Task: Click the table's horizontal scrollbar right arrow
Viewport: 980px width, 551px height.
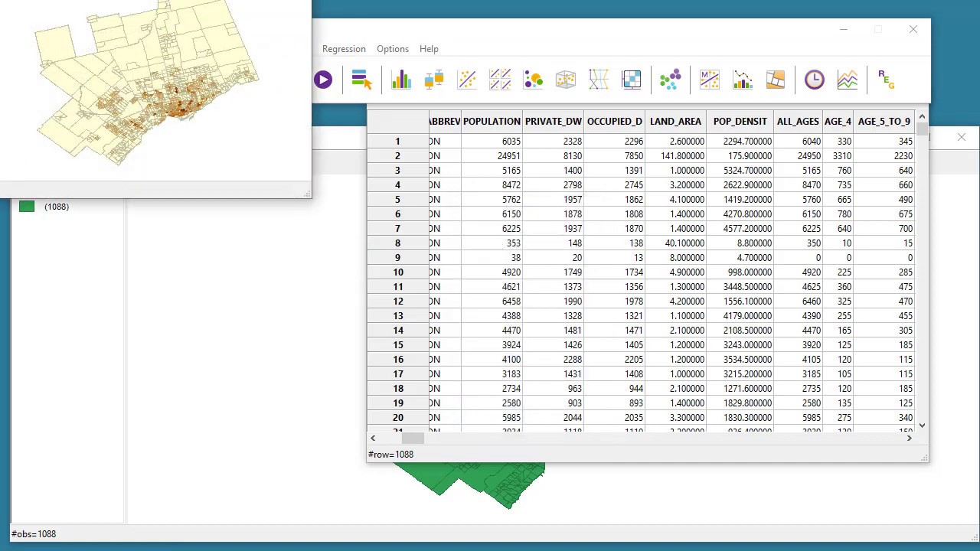Action: pyautogui.click(x=909, y=438)
